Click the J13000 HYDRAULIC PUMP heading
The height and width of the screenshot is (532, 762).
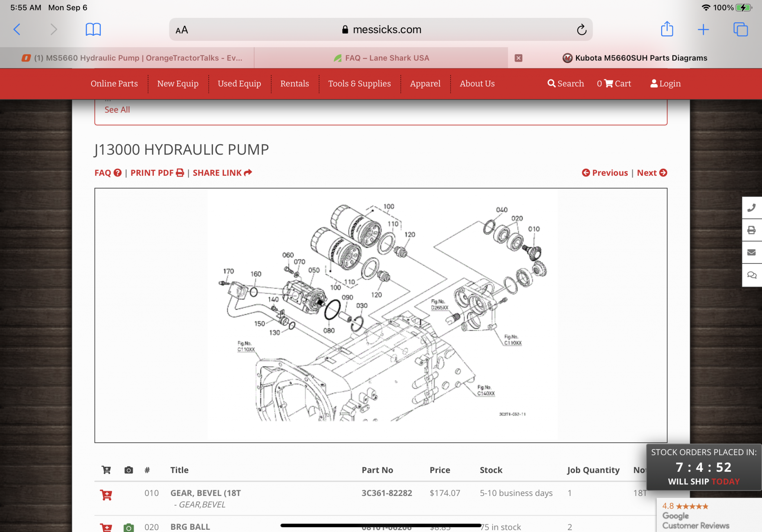(x=181, y=150)
